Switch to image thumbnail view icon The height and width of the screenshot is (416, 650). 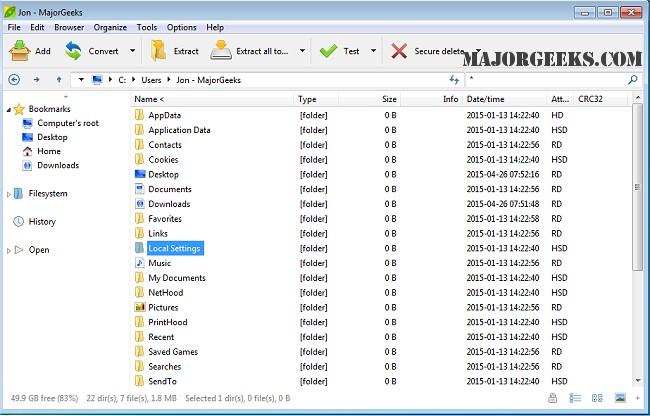620,400
